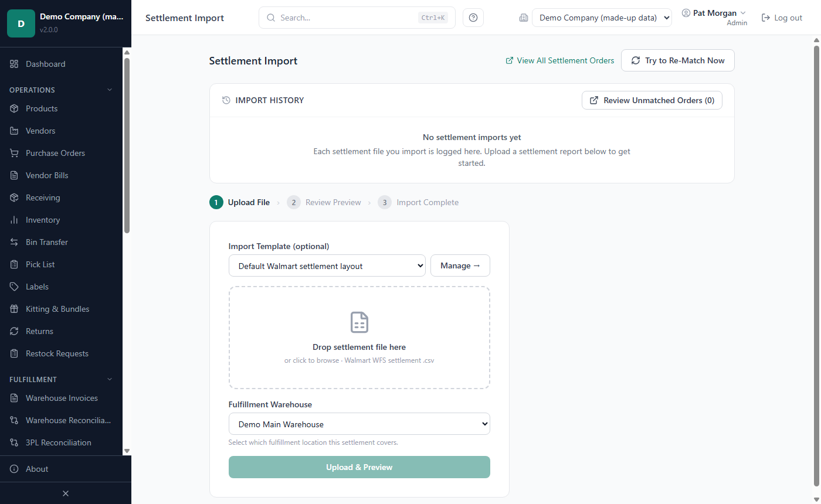Click the About info icon
Screen dimensions: 821x504
14,469
